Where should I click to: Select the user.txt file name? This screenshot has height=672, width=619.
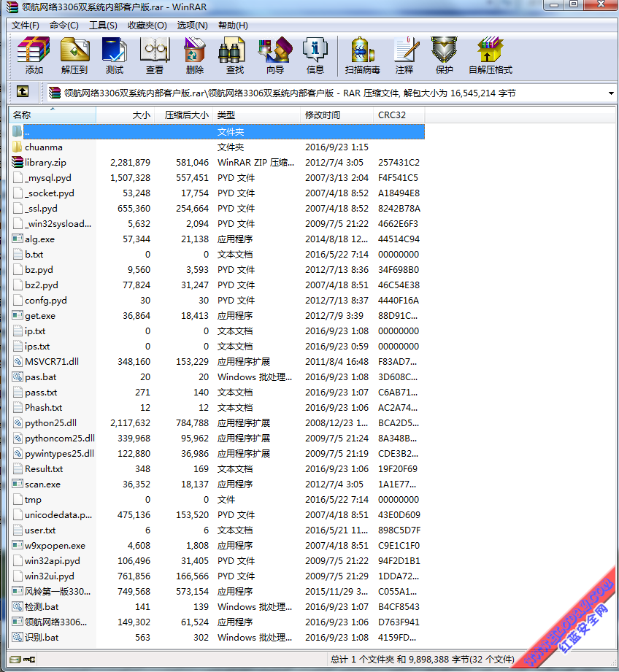40,530
